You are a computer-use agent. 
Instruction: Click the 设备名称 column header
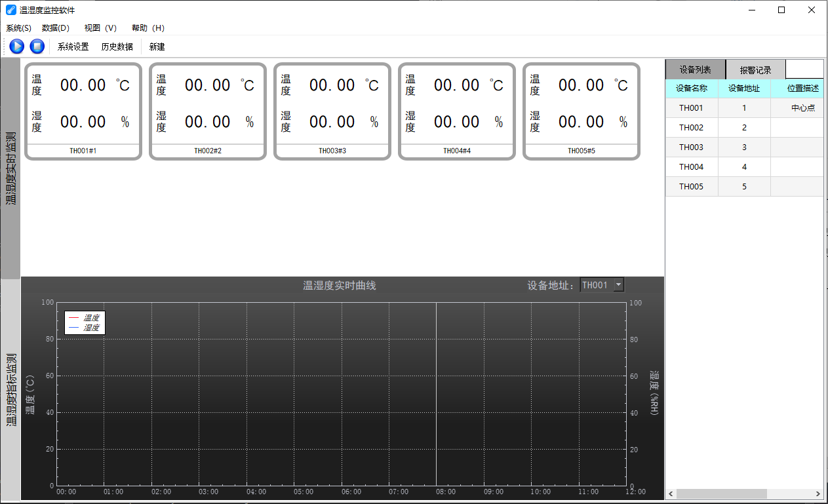click(x=692, y=88)
